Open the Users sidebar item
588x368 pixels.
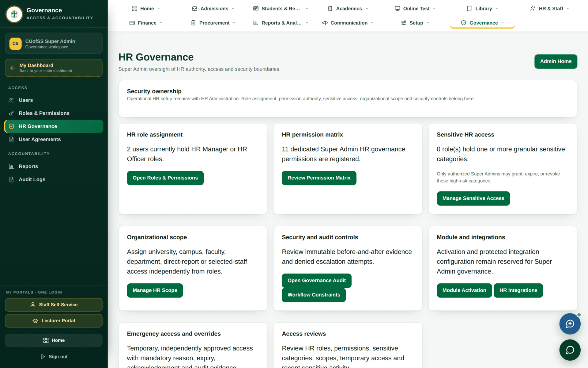coord(54,100)
